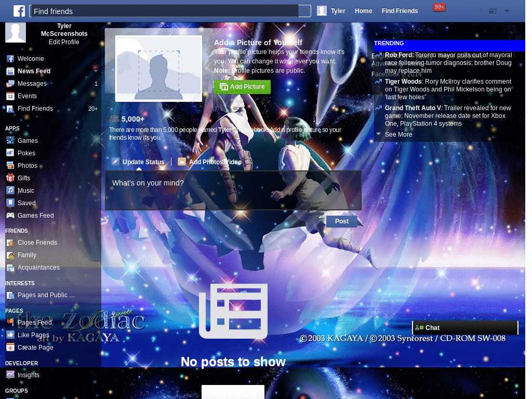Click the search magnifier button
This screenshot has width=532, height=399.
[304, 11]
